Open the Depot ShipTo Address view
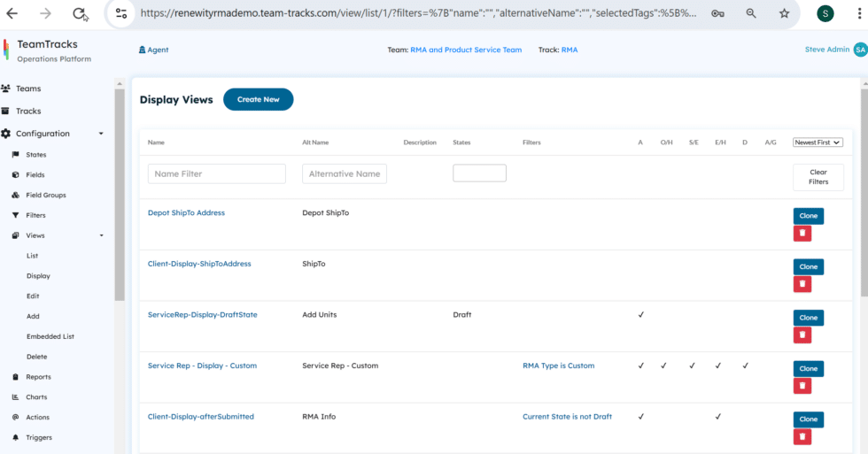 pos(186,213)
